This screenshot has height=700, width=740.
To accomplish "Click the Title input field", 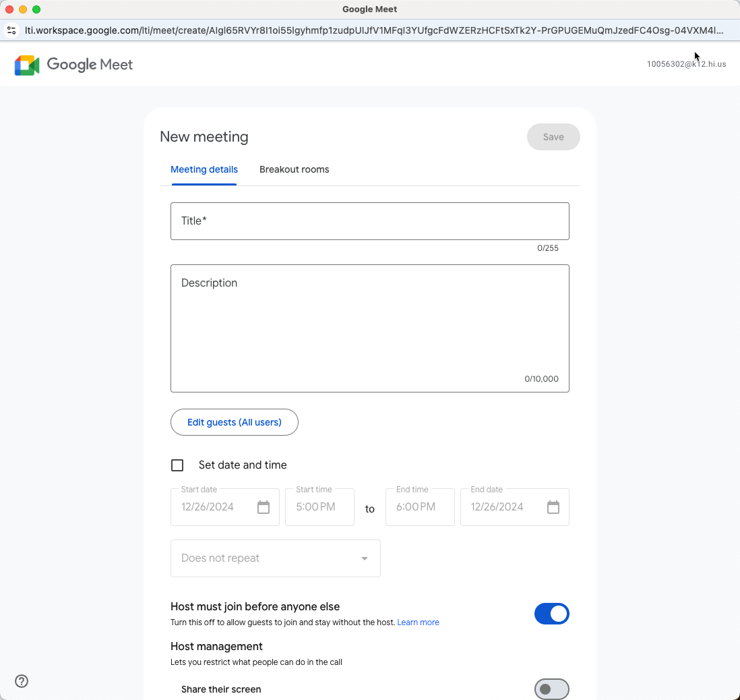I will [x=370, y=221].
